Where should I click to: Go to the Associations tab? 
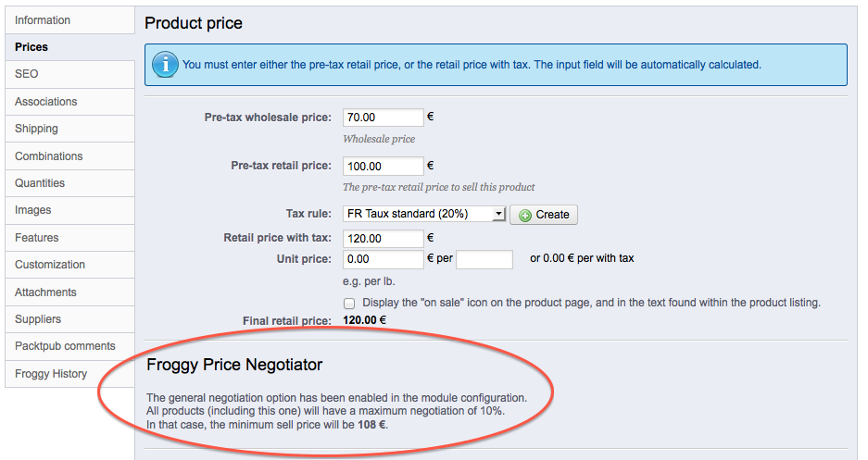click(69, 102)
